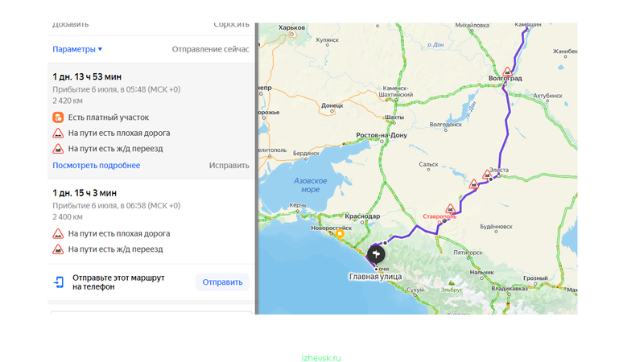Click the Керчь city label

(x=297, y=205)
